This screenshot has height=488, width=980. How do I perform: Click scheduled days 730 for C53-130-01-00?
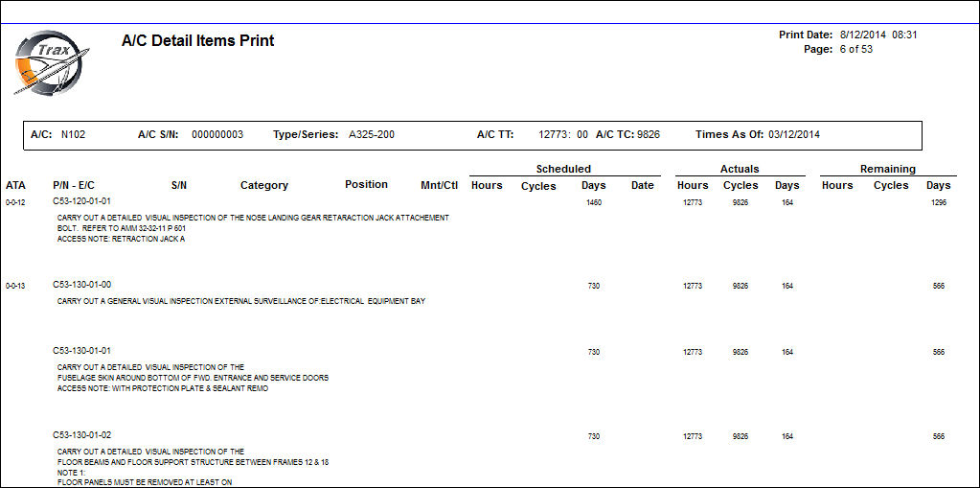tap(594, 286)
